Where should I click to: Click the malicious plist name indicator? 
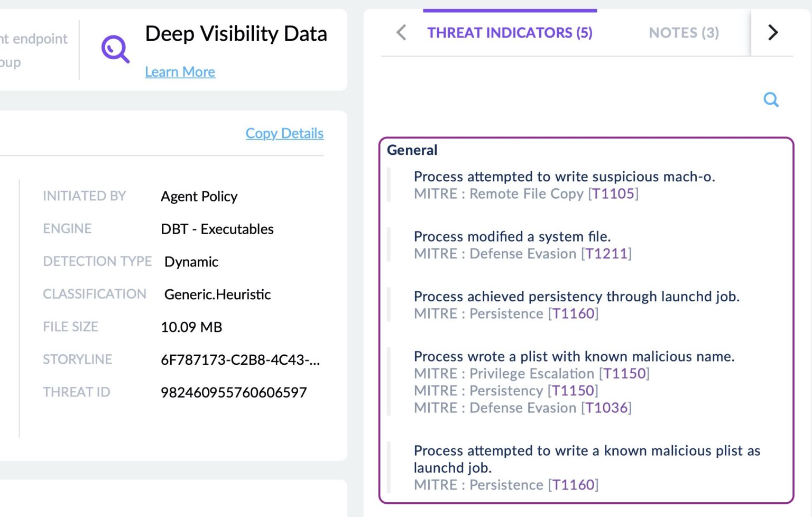coord(575,356)
